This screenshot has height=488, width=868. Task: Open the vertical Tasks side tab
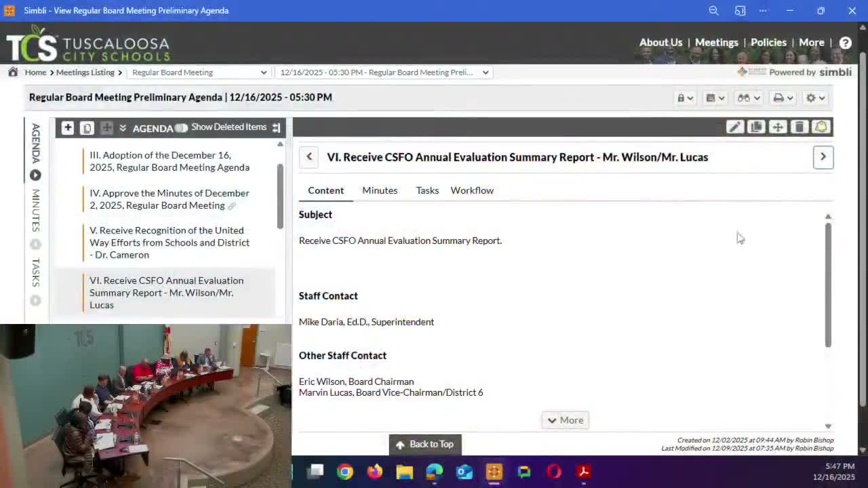(x=35, y=272)
